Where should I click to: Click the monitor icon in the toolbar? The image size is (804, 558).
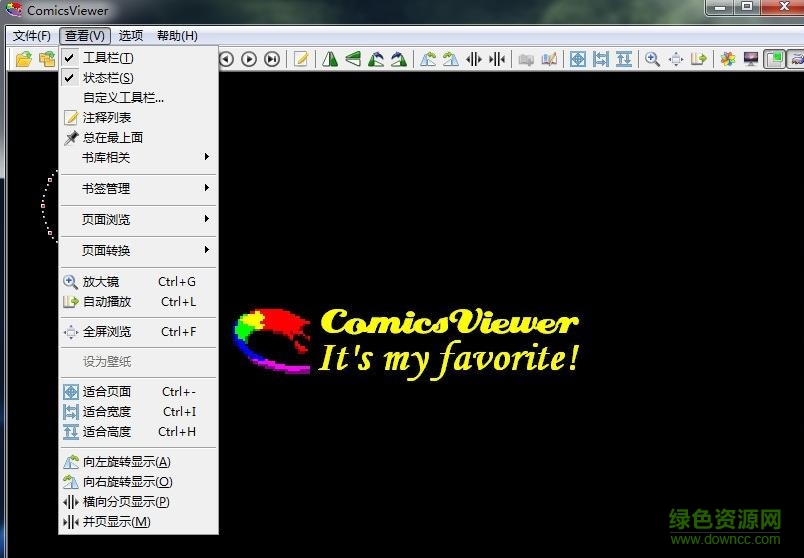750,59
